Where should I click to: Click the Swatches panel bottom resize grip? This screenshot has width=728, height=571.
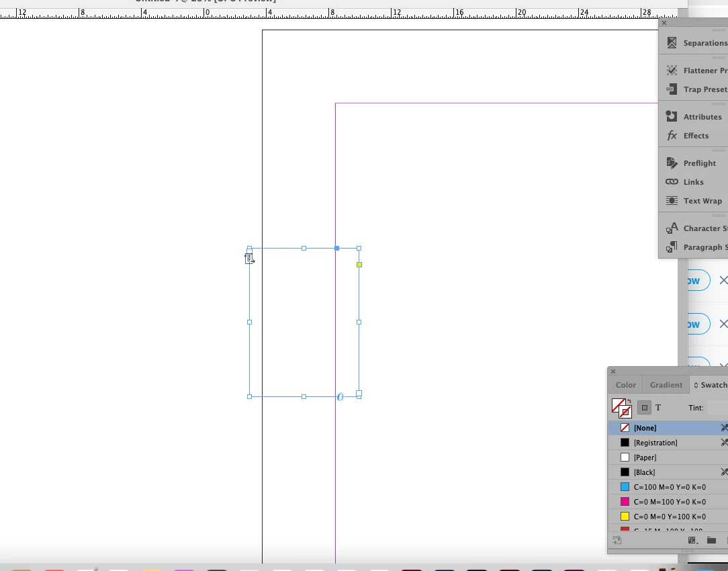pyautogui.click(x=688, y=551)
